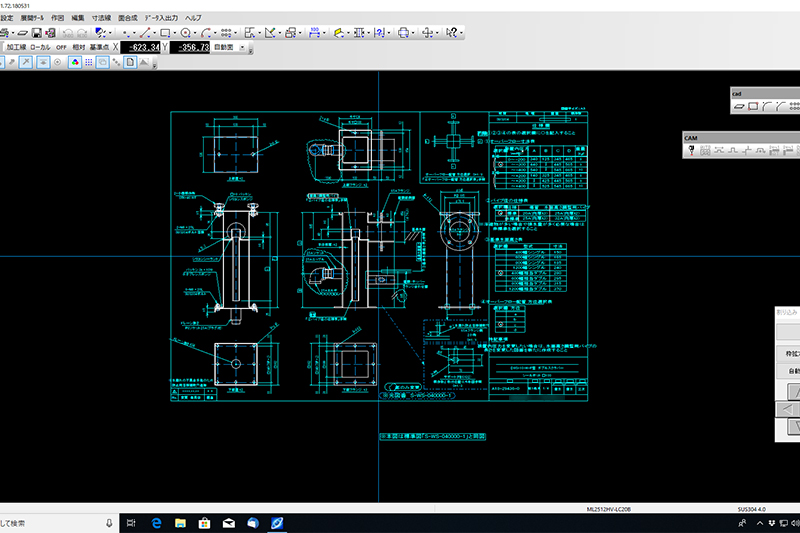
Task: Click the print icon in toolbar
Action: (403, 32)
